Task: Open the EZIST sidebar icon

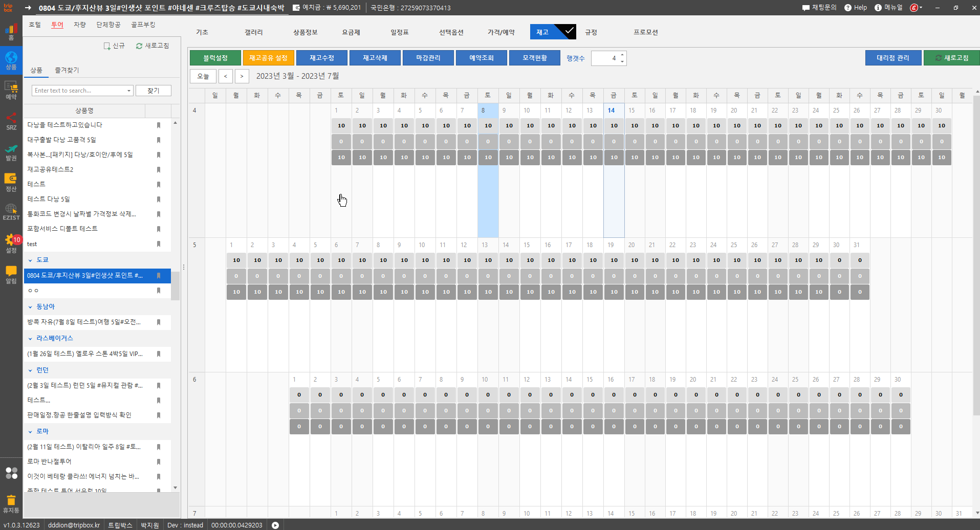Action: (11, 212)
